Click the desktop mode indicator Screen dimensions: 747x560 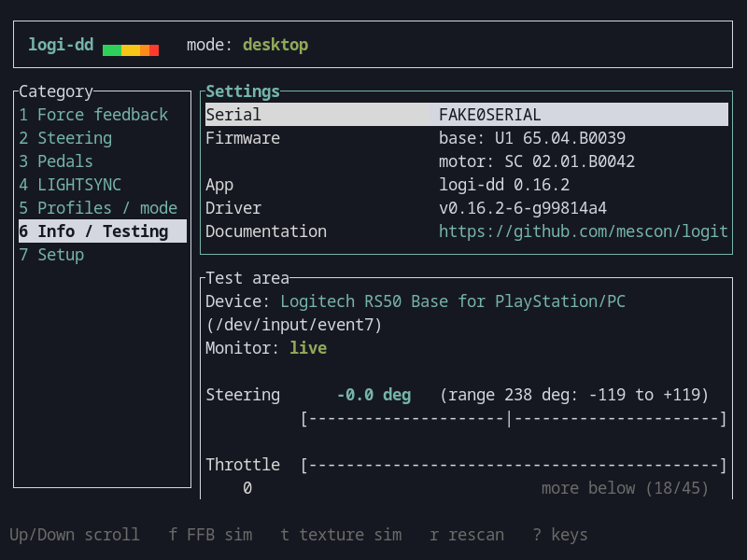coord(275,45)
